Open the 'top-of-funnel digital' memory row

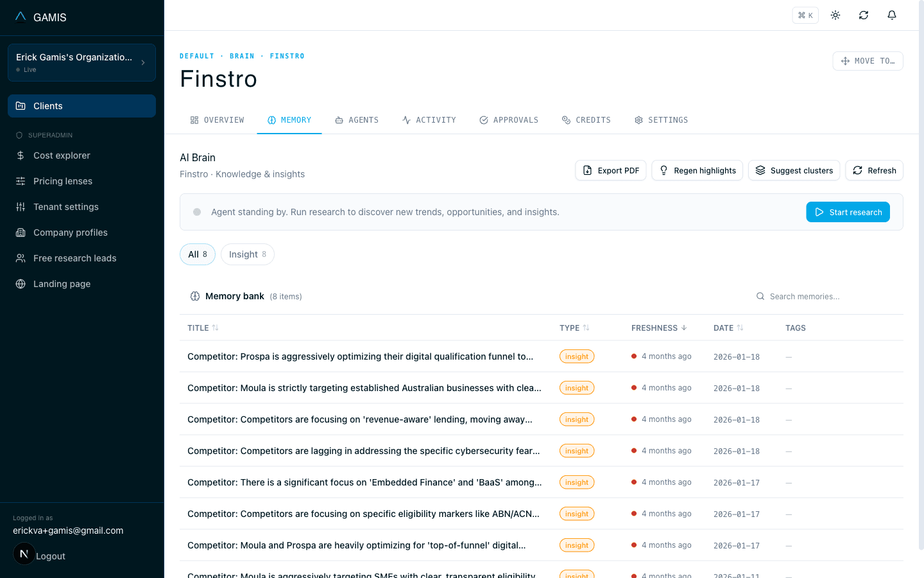pos(542,545)
